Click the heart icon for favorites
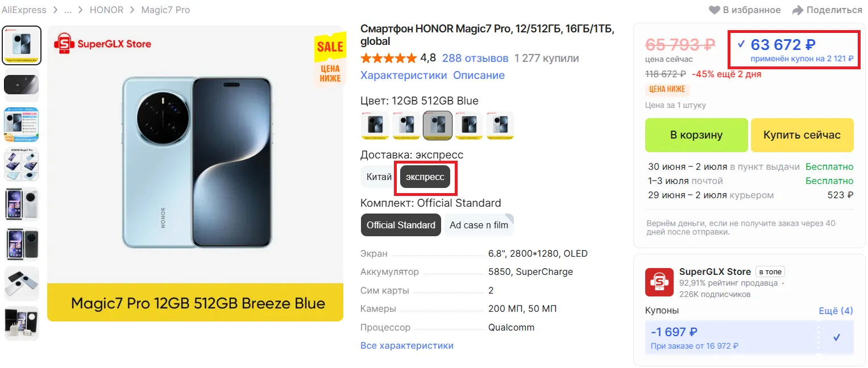The image size is (868, 368). tap(714, 10)
